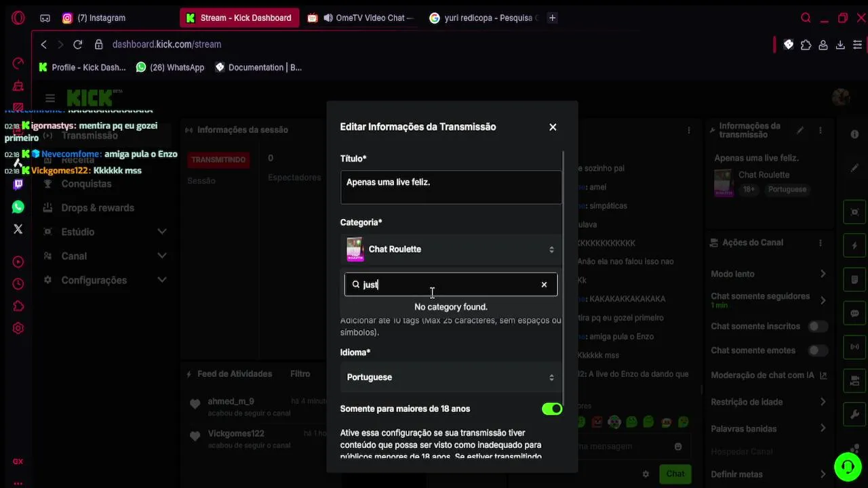This screenshot has width=868, height=488.
Task: Open chat settings gear icon
Action: (646, 474)
